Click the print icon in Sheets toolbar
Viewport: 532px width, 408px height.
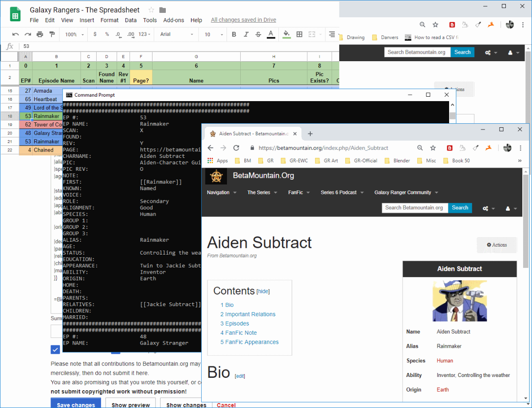[x=40, y=34]
